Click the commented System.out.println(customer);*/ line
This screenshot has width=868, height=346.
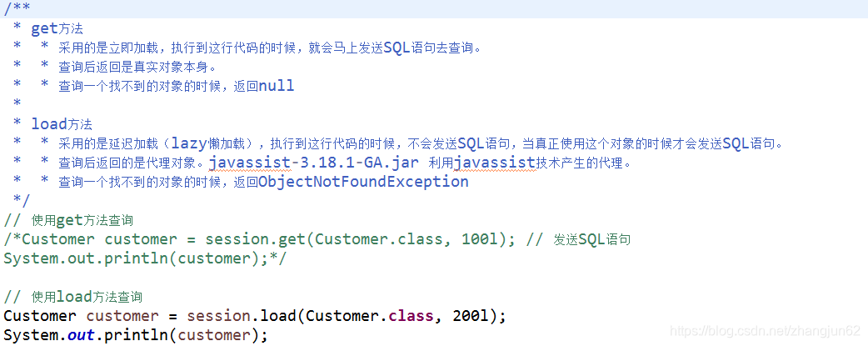point(145,258)
